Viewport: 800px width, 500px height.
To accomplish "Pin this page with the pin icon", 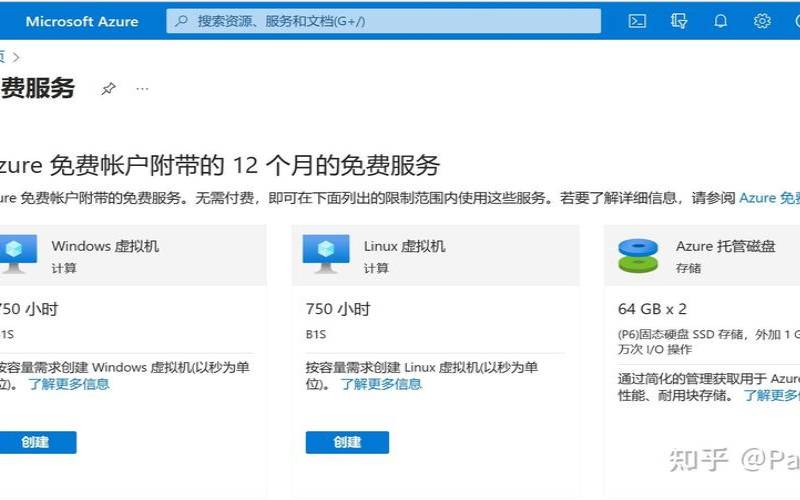I will tap(108, 89).
